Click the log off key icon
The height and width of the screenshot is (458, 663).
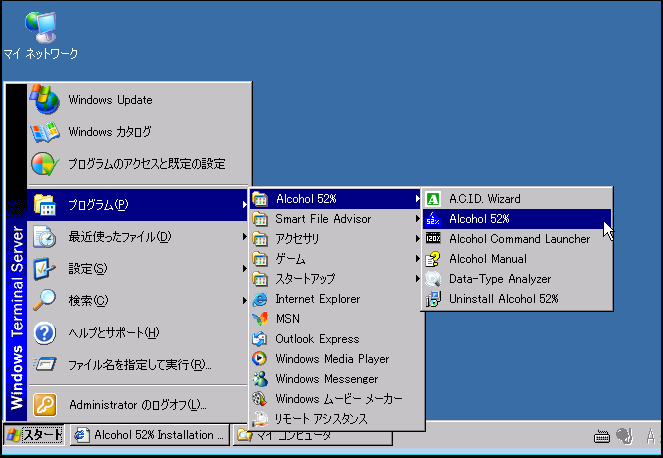(45, 405)
